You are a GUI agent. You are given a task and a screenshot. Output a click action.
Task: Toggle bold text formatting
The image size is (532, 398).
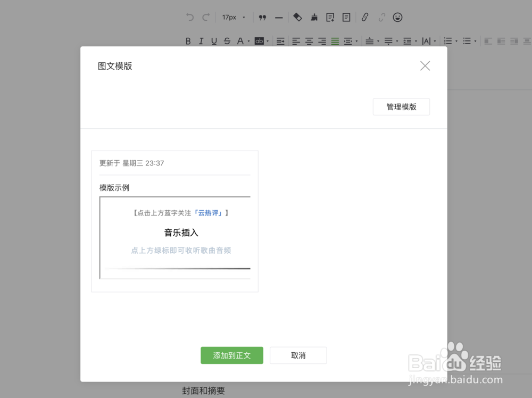[x=188, y=41]
